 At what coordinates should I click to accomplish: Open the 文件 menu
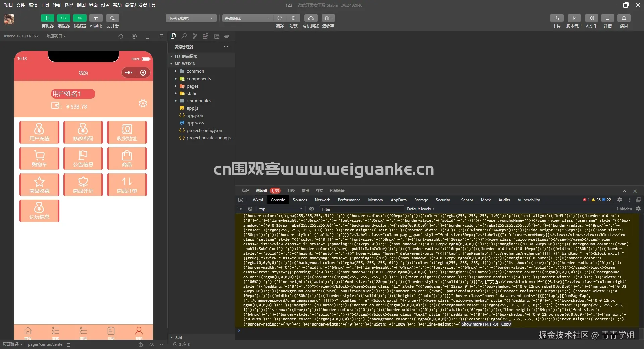[x=21, y=5]
